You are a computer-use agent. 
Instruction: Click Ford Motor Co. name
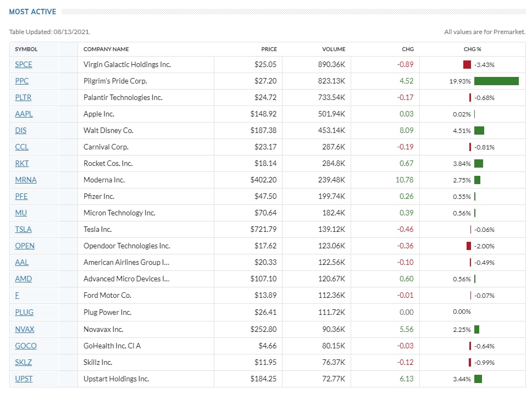tap(108, 295)
